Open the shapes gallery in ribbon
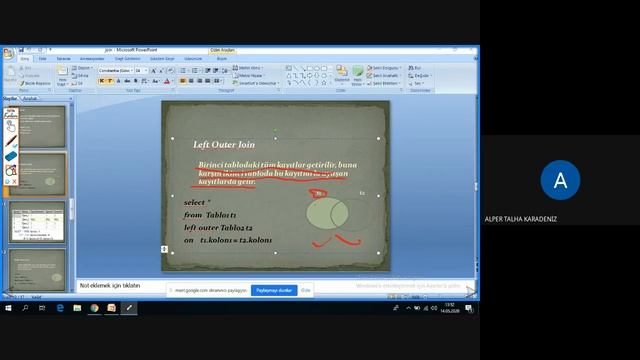Screen dimensions: 640x360 point(308,76)
